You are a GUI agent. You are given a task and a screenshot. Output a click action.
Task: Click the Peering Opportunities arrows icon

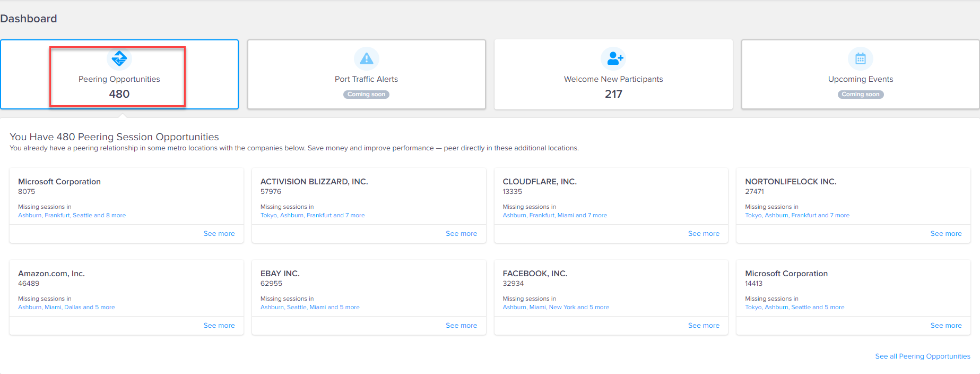pos(119,58)
